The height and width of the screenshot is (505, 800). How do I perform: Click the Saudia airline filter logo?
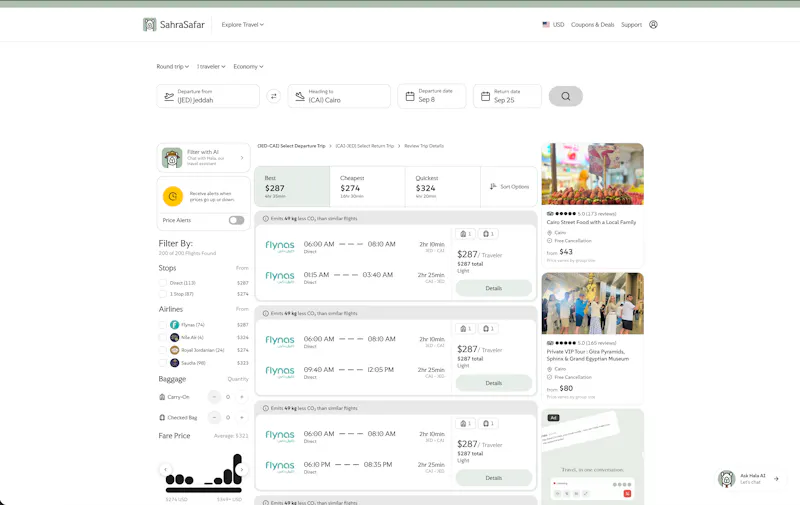(174, 363)
